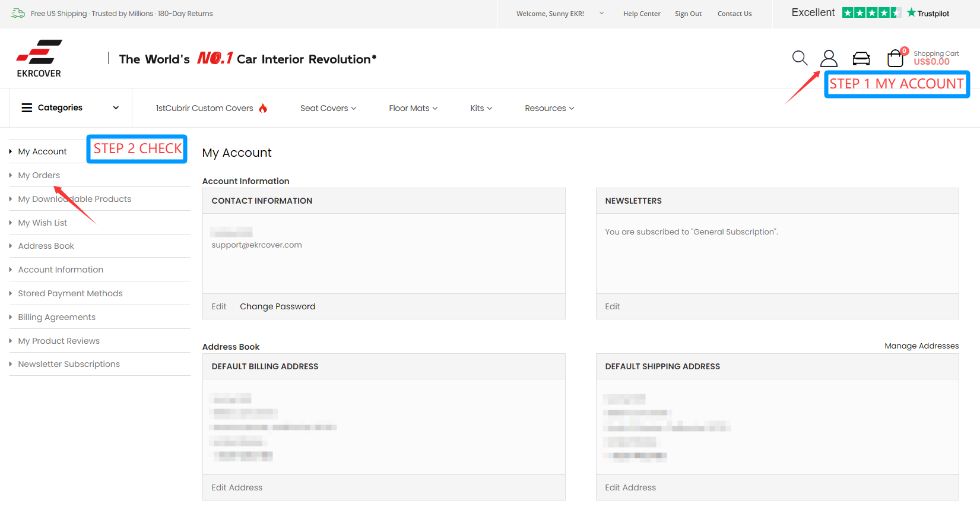Open the shopping cart bag icon
Image resolution: width=980 pixels, height=510 pixels.
coord(895,58)
